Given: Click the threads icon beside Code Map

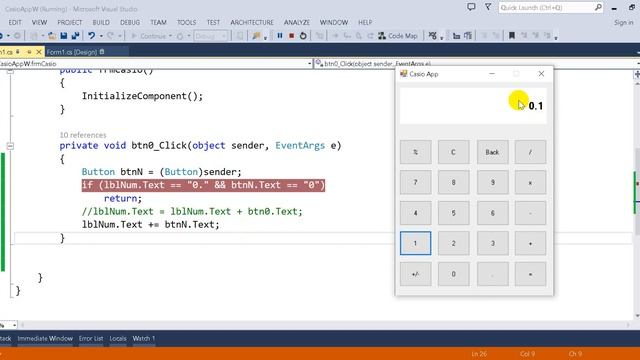Looking at the screenshot, I should coord(432,36).
